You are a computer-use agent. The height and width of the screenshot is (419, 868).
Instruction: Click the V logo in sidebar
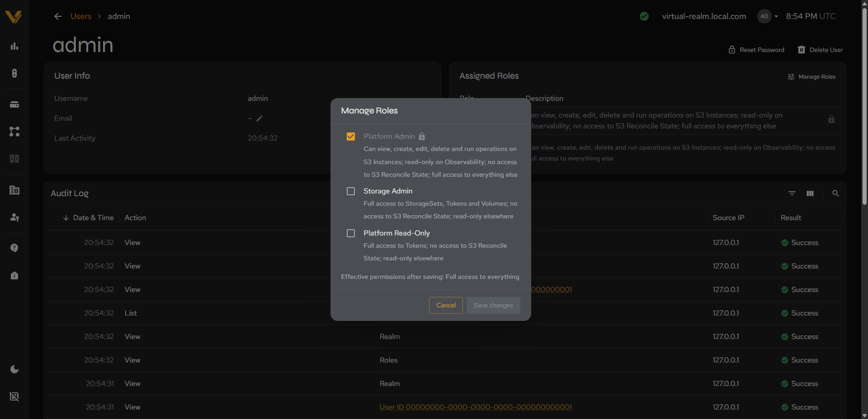click(14, 17)
